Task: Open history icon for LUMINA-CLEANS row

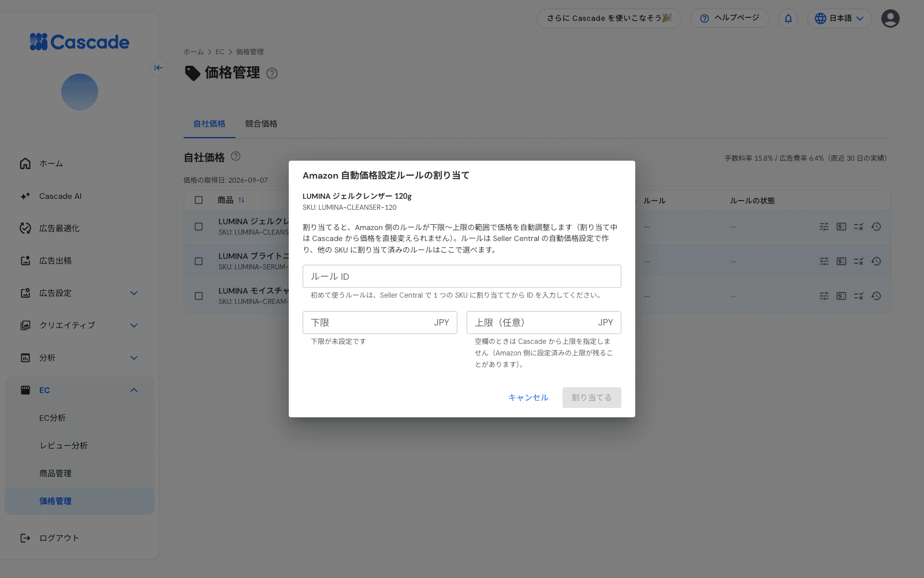Action: (x=876, y=227)
